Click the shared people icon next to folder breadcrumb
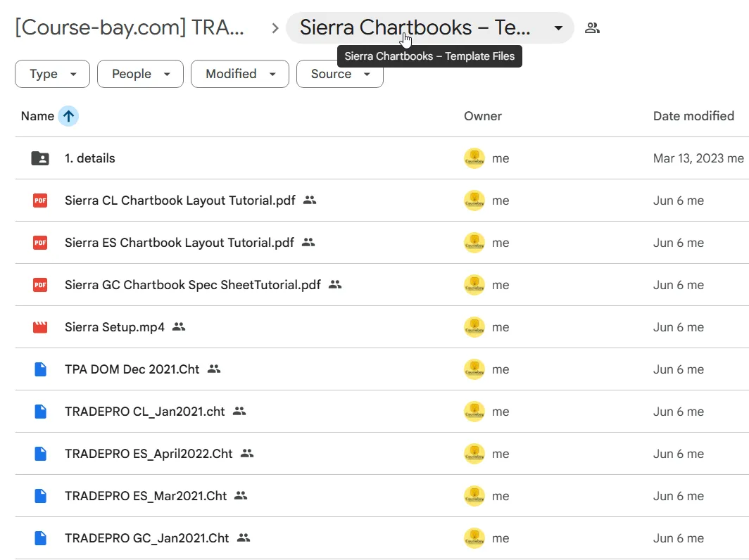The image size is (749, 560). click(x=592, y=28)
